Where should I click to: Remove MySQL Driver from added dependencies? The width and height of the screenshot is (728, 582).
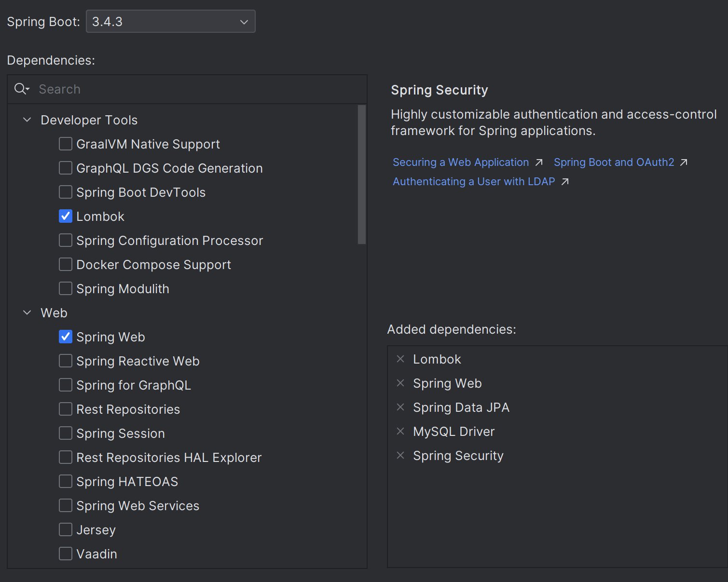(x=400, y=431)
